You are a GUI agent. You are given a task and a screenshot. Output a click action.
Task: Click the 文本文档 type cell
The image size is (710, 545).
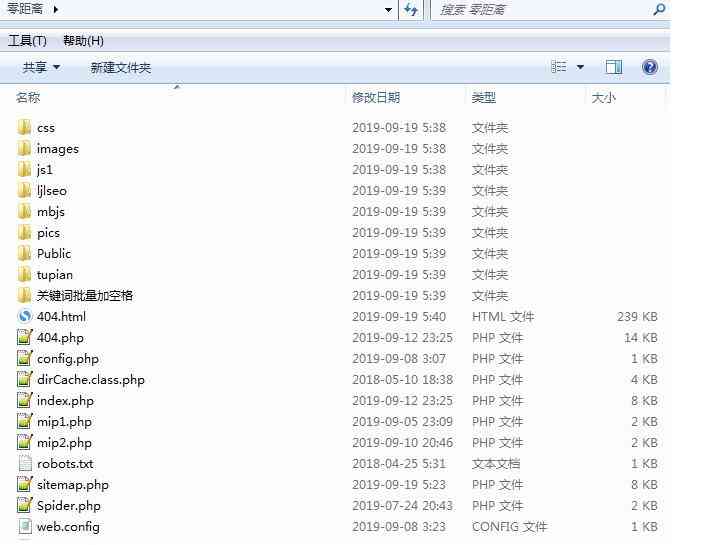click(496, 464)
